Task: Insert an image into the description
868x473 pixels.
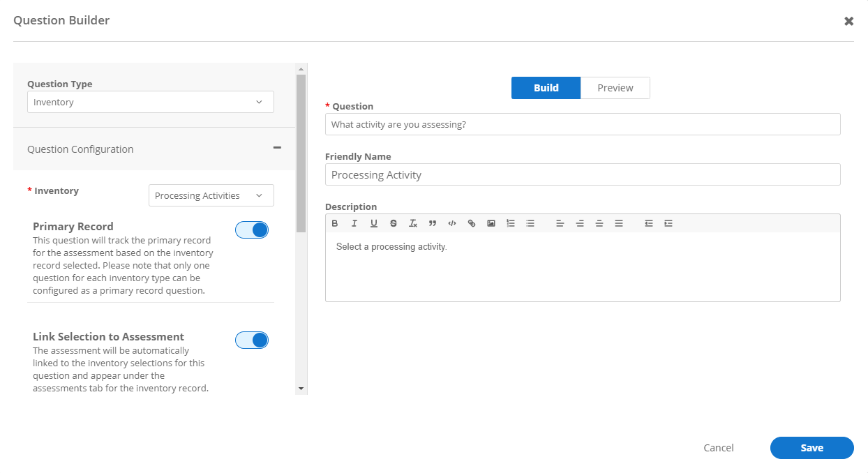Action: (491, 223)
